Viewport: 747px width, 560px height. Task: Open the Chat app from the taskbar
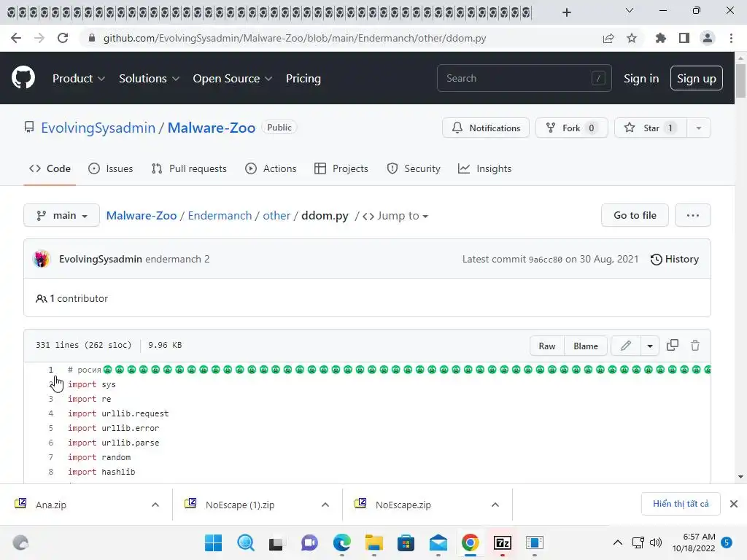pyautogui.click(x=309, y=542)
